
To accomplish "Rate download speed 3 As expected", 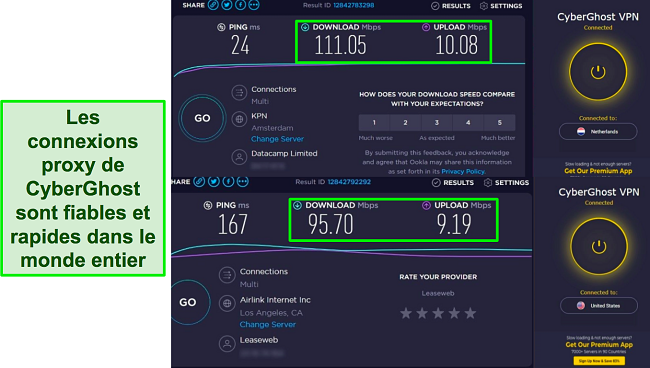I will 437,123.
